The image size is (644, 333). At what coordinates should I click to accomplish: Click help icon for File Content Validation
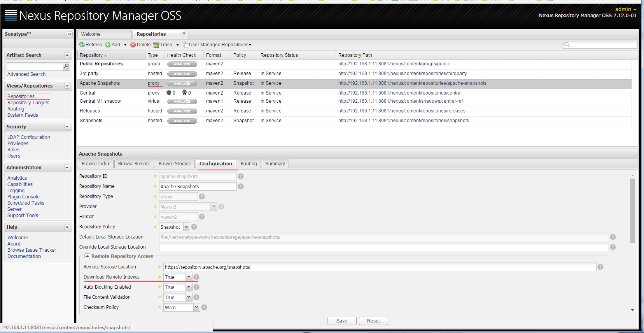coord(196,297)
